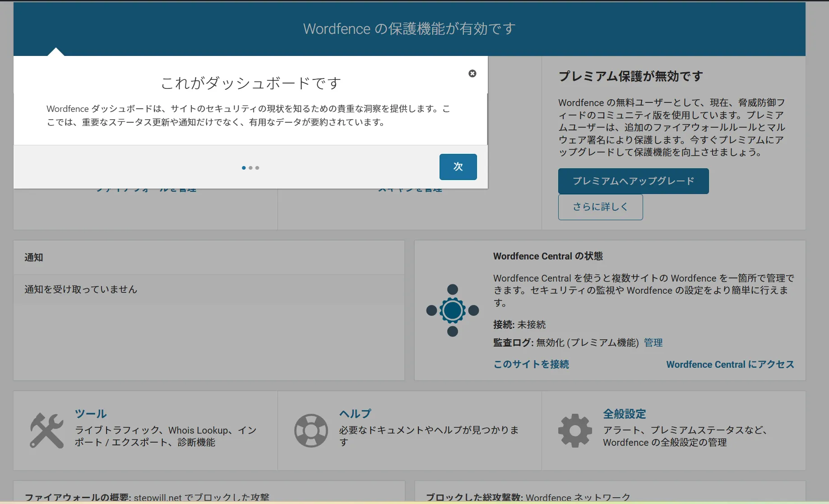Click the 全般設定 heading link
The image size is (829, 504).
[x=624, y=413]
